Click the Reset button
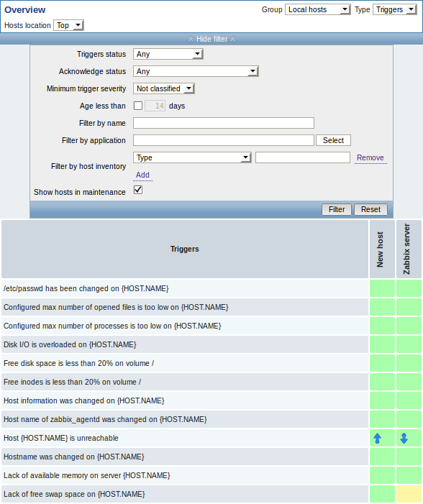The height and width of the screenshot is (504, 423). tap(370, 209)
